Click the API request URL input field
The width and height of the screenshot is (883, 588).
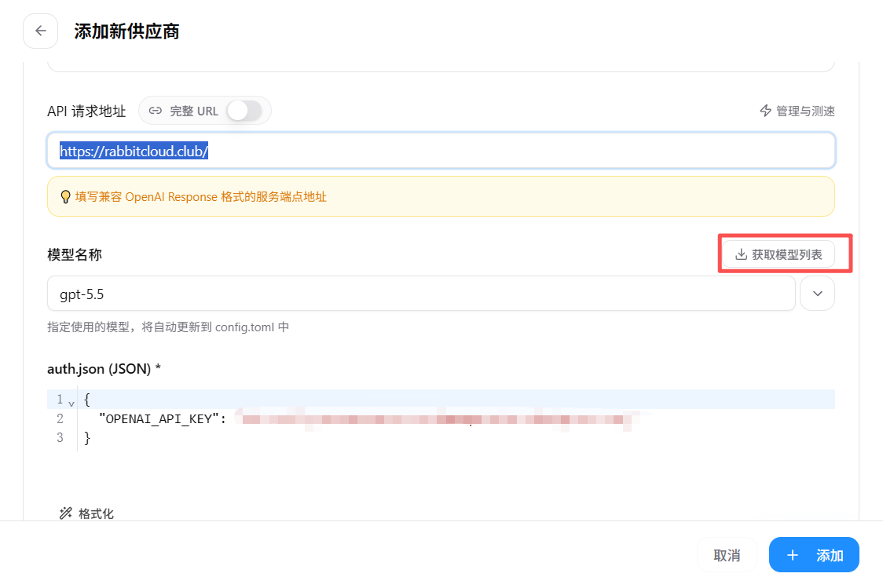441,151
